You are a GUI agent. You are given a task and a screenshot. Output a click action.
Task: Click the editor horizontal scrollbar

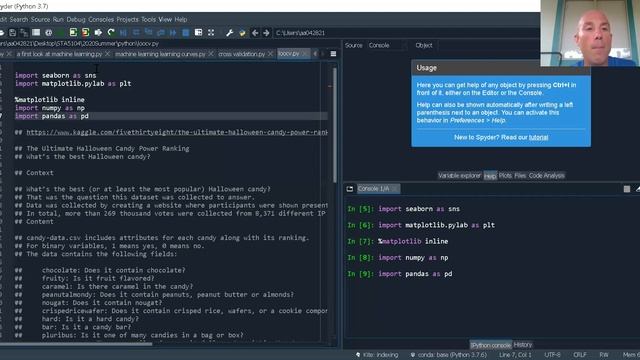point(76,344)
